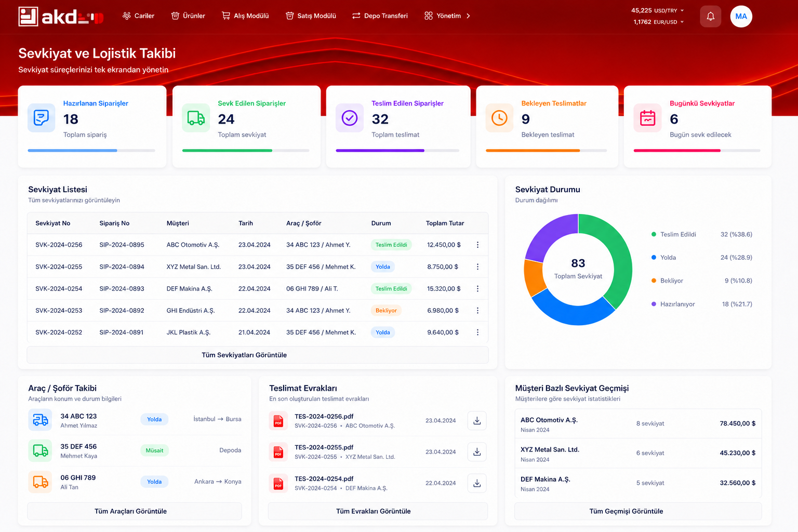Open the notifications bell
This screenshot has height=532, width=798.
coord(710,16)
